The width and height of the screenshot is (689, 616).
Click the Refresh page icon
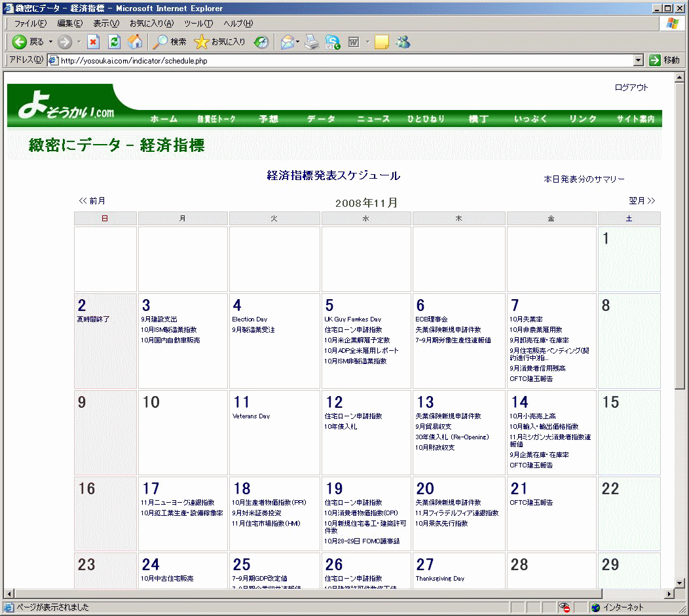tap(114, 42)
